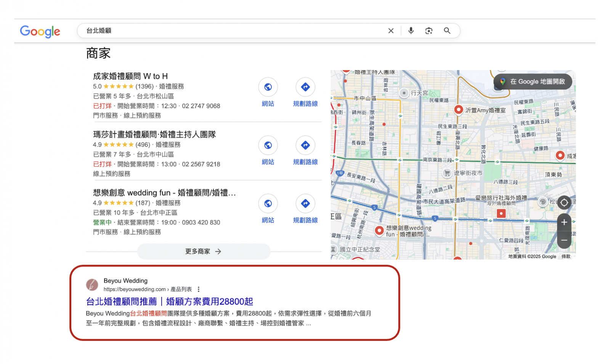Get directions icon for 想樂創意 wedding fun
Viewport: 610px width, 364px height.
coord(305,204)
